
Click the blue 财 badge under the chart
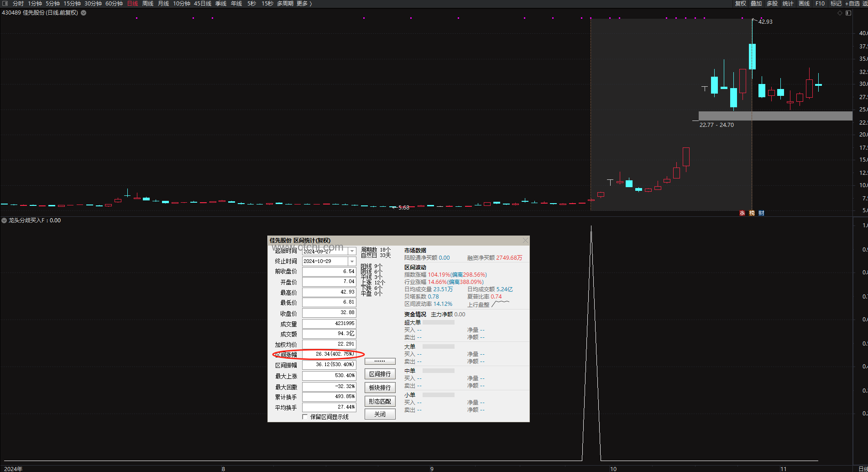(761, 213)
